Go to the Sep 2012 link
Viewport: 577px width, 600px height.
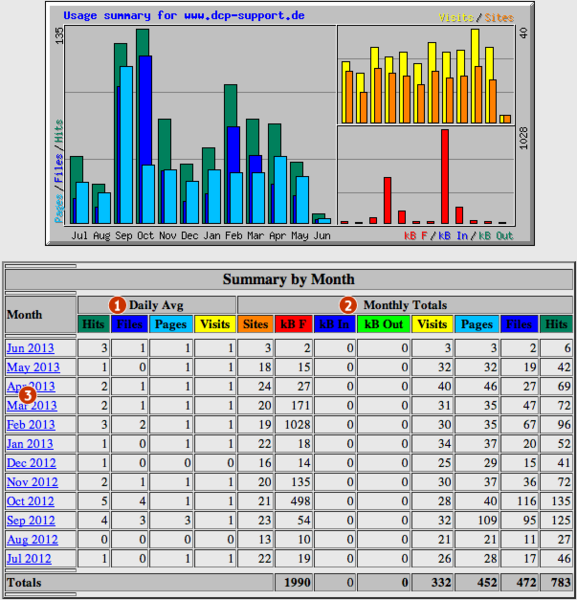pos(31,520)
